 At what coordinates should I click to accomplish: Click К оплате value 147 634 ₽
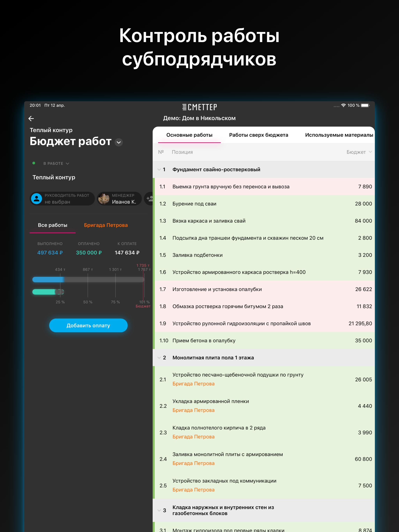[127, 253]
